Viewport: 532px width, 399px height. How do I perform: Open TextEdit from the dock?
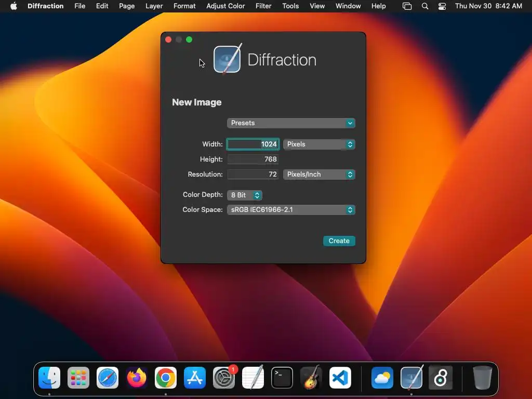[253, 377]
